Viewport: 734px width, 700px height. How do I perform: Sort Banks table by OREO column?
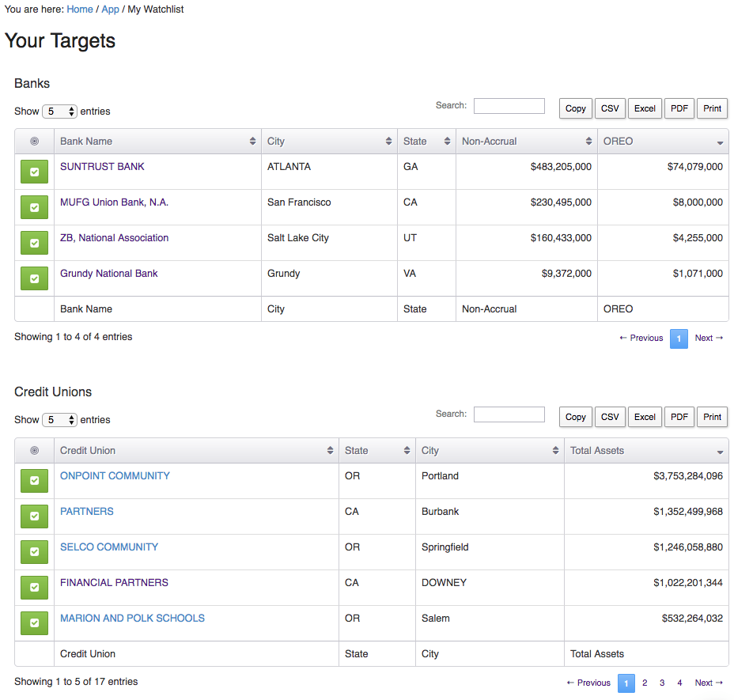(x=663, y=142)
